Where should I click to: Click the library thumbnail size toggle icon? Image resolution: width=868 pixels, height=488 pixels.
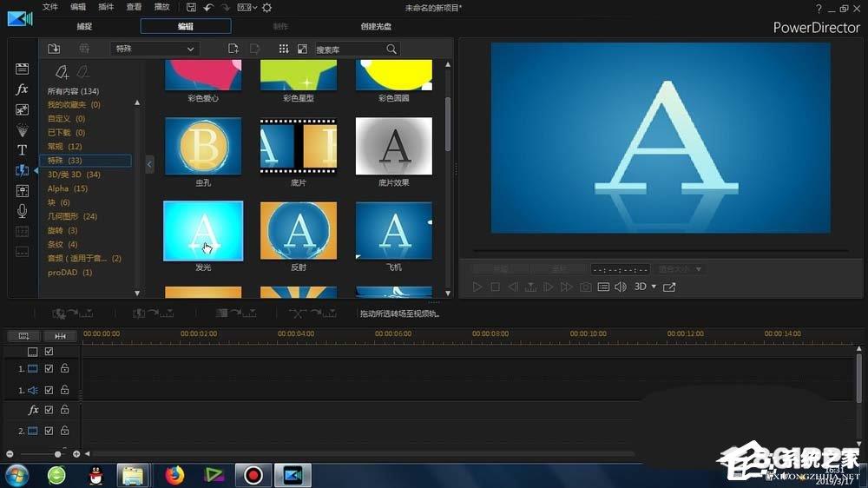302,49
